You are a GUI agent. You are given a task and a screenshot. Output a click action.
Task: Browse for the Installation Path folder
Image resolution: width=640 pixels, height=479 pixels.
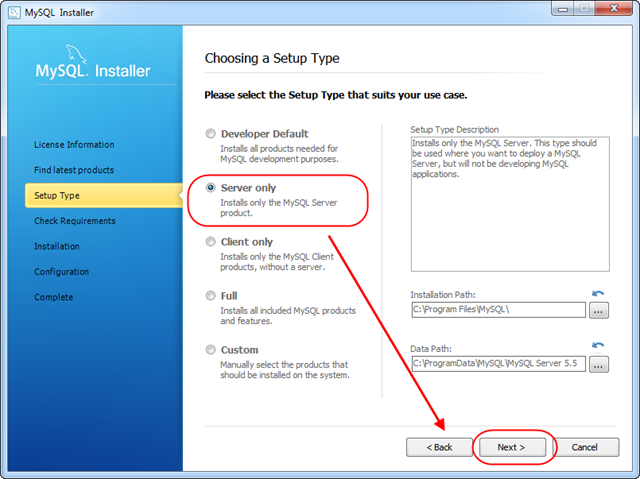(x=598, y=310)
